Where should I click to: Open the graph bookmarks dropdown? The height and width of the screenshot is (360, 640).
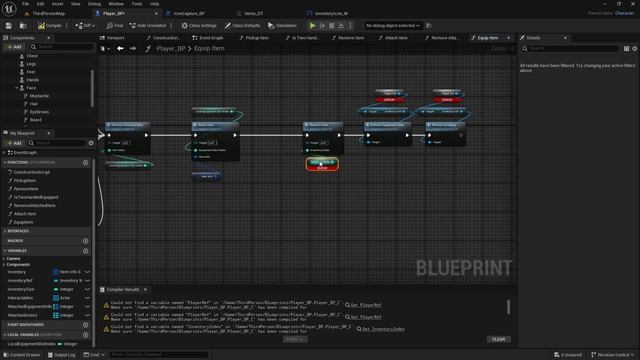[105, 49]
